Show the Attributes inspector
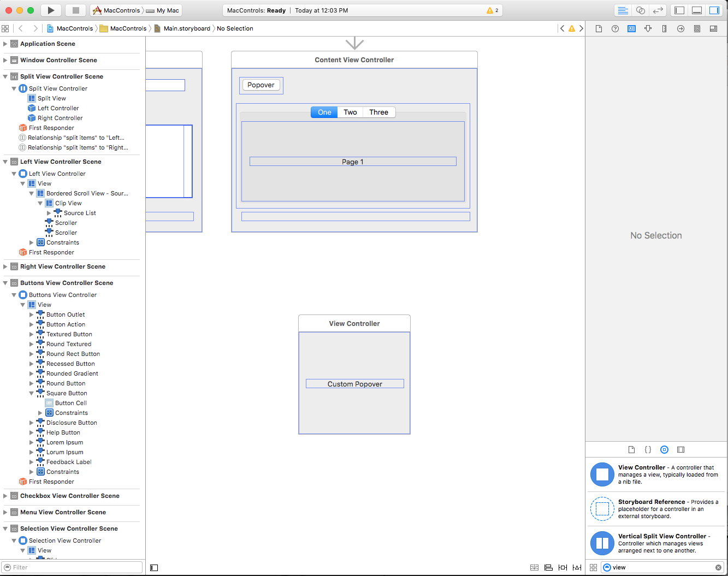Image resolution: width=728 pixels, height=576 pixels. tap(648, 28)
